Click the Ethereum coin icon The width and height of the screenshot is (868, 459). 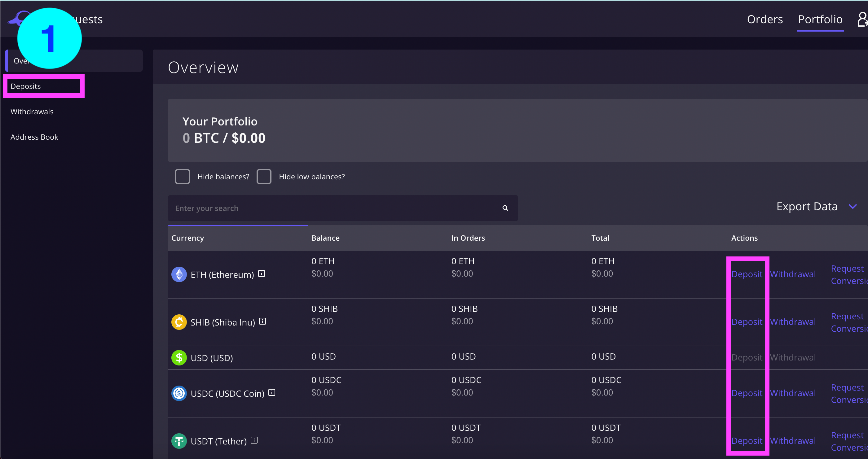179,274
